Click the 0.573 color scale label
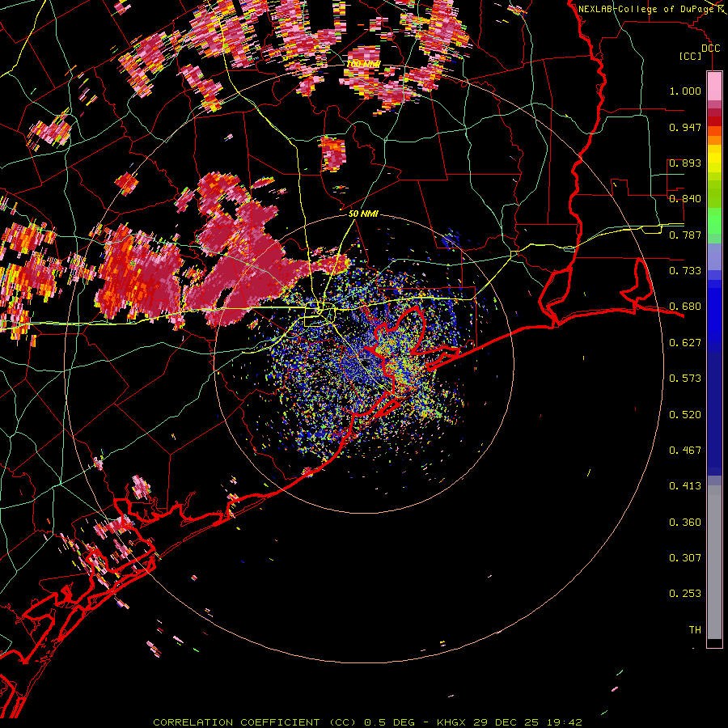 point(685,379)
